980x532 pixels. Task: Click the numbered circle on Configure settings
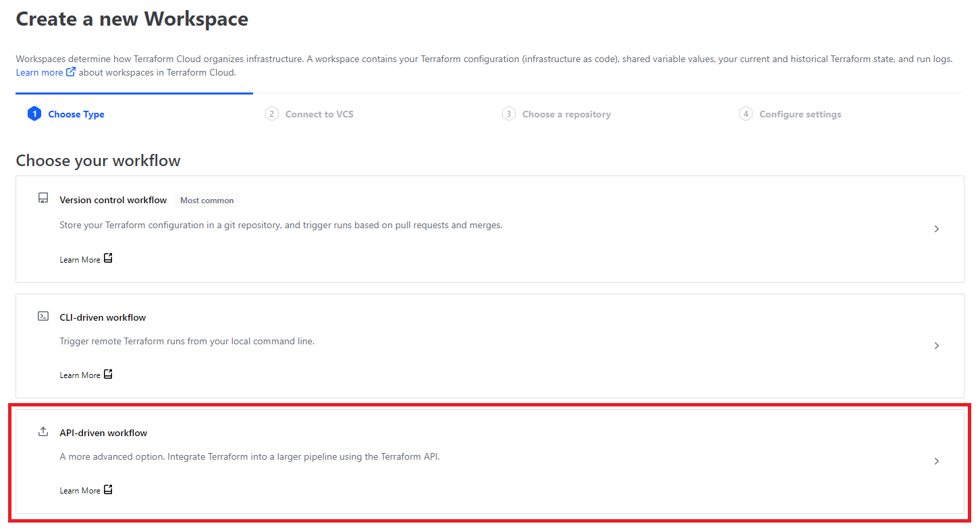[746, 113]
